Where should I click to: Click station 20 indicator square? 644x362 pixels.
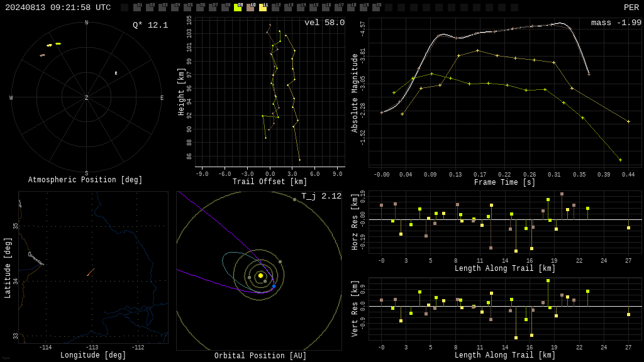[x=376, y=8]
